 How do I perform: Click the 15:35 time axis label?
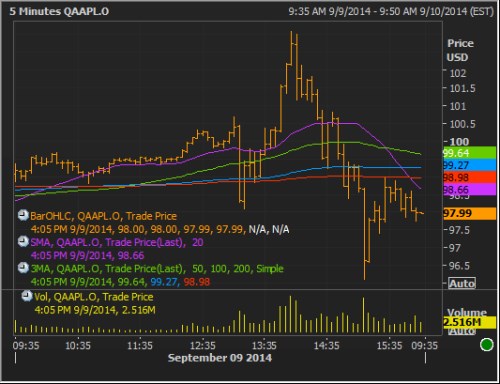[x=389, y=345]
